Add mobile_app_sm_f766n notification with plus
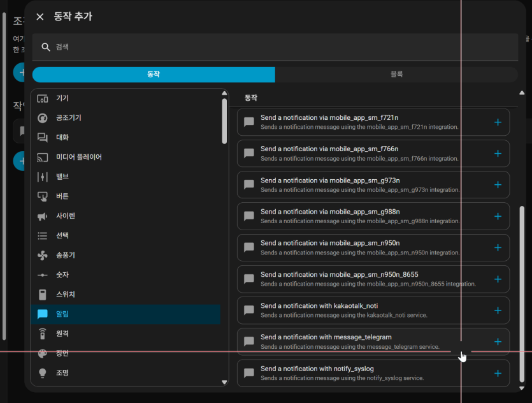The image size is (532, 403). pyautogui.click(x=498, y=154)
